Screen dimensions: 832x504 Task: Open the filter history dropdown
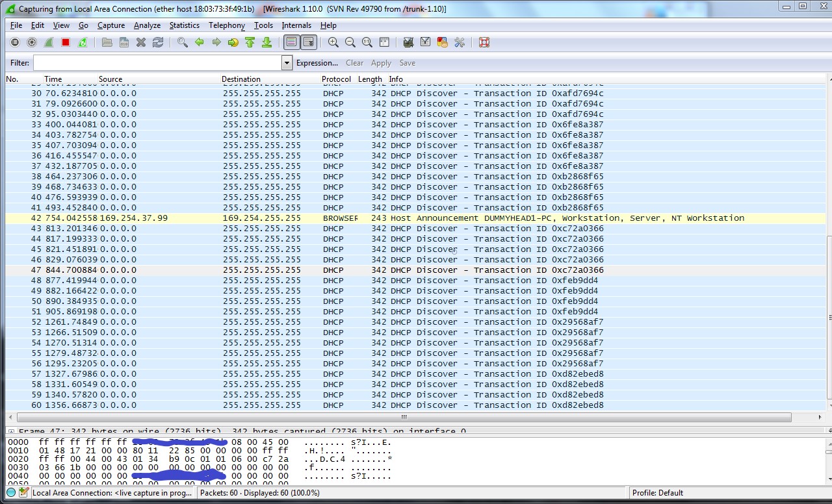click(287, 62)
